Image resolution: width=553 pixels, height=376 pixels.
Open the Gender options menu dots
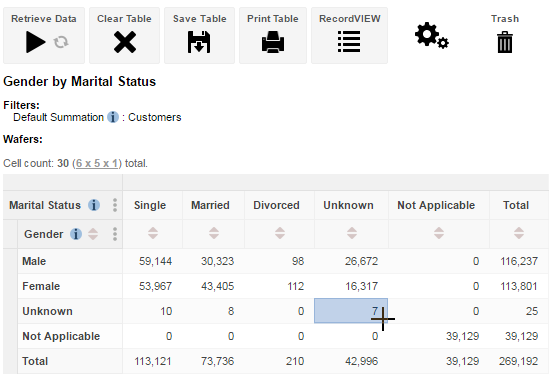point(115,234)
